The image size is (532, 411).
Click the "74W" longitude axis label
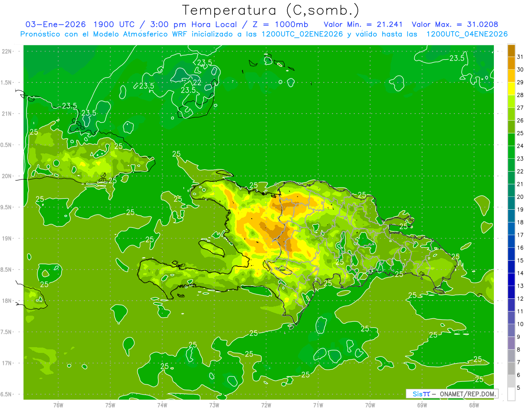162,405
